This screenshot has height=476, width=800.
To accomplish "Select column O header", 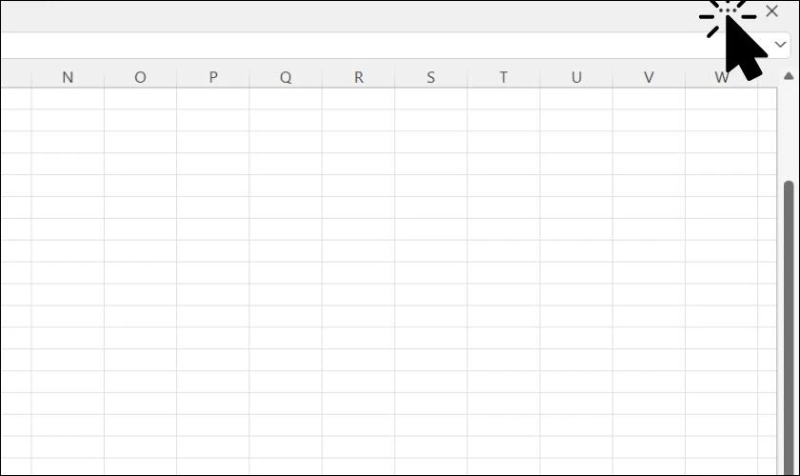I will [140, 77].
